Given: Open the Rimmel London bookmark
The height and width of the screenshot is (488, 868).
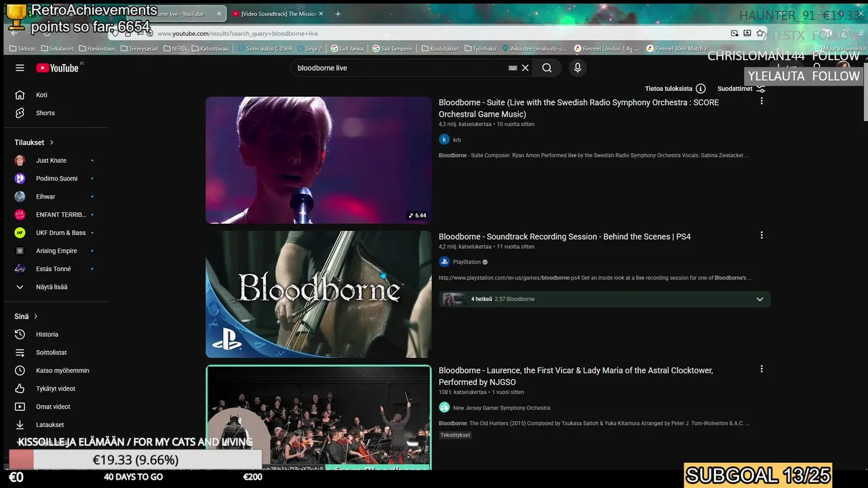Looking at the screenshot, I should 606,49.
